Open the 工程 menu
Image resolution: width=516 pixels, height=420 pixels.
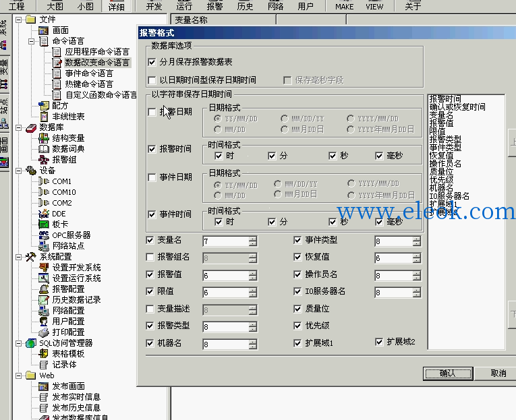tap(16, 6)
